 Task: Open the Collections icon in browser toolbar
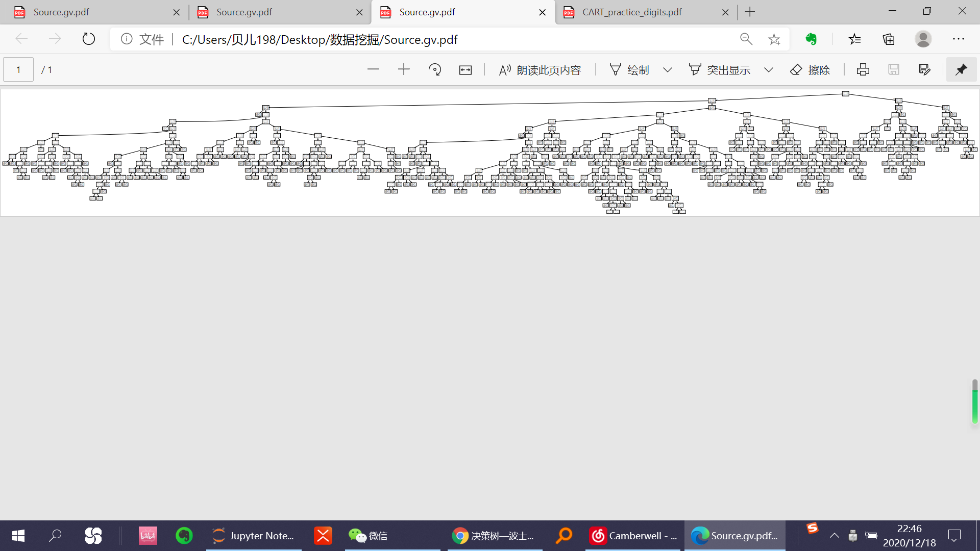pos(889,39)
